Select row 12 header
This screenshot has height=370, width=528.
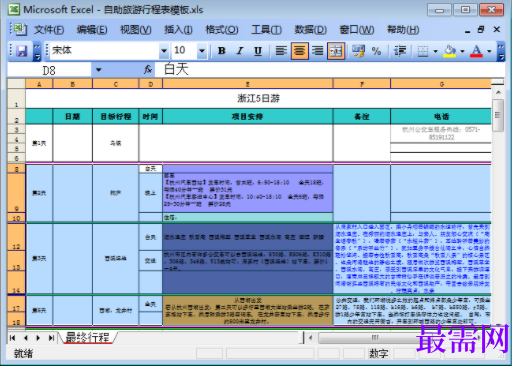(16, 237)
